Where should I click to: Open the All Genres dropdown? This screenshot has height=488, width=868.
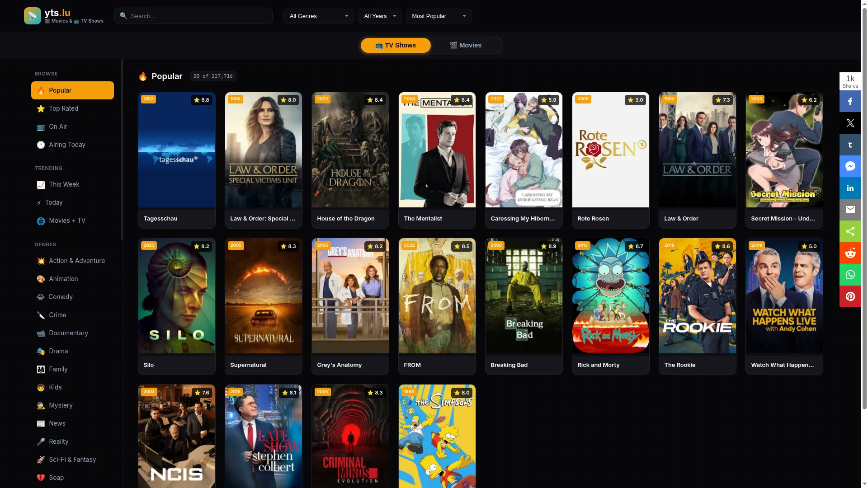[x=319, y=16]
